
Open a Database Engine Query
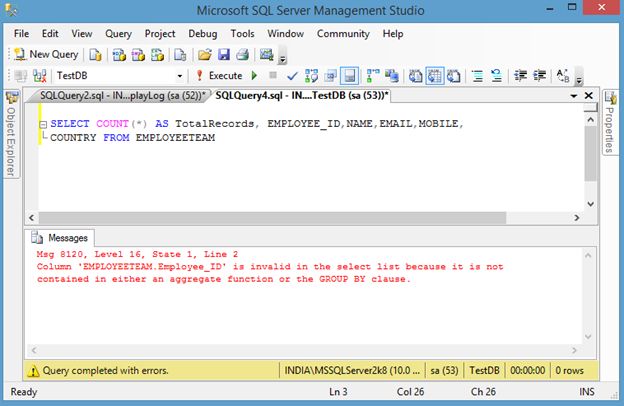95,55
